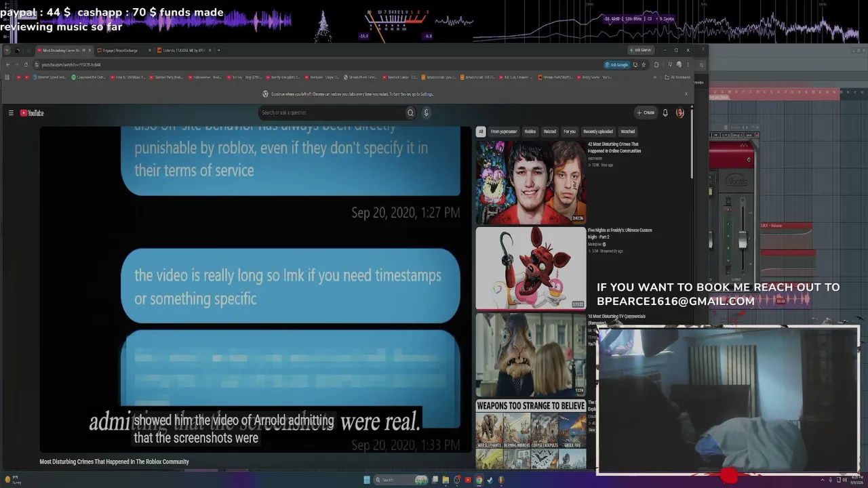
Task: Switch to the Most Disturbing Crimes tab
Action: pyautogui.click(x=64, y=50)
